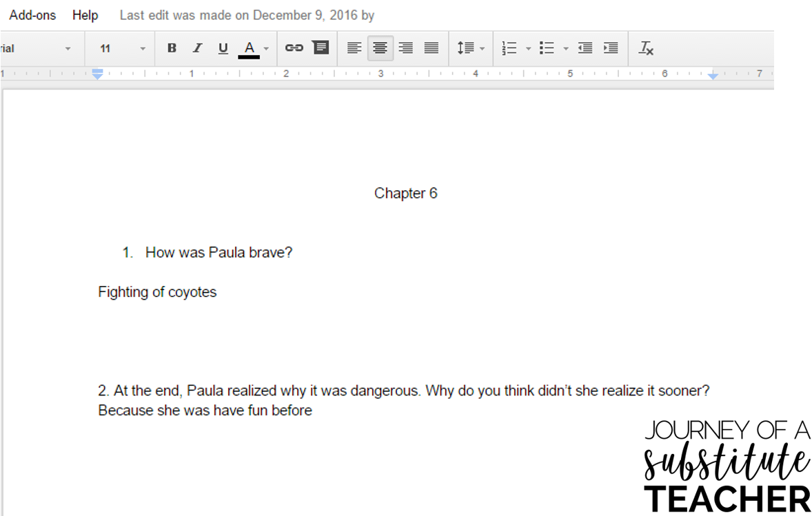Add a comment with the comment icon
The height and width of the screenshot is (516, 812).
[321, 48]
